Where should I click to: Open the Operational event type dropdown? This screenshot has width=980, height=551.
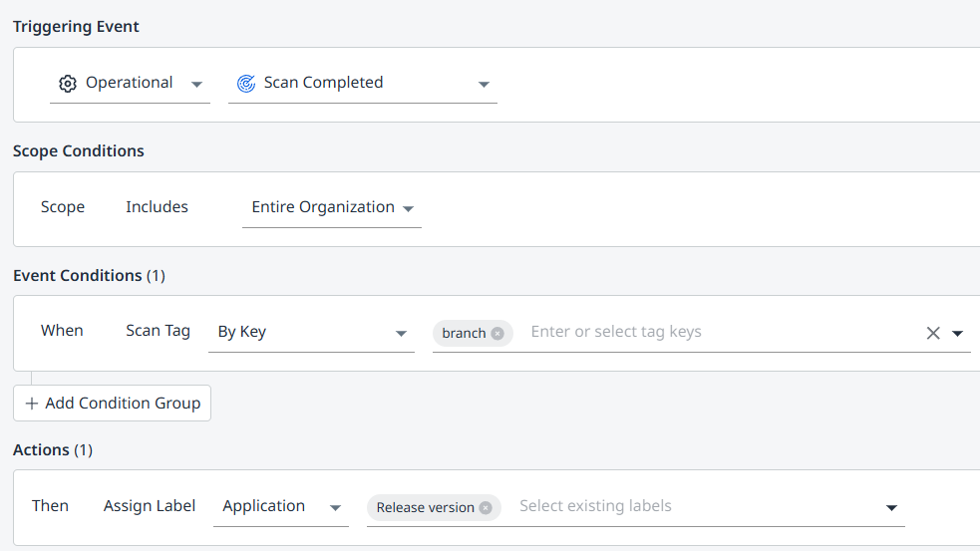coord(196,84)
